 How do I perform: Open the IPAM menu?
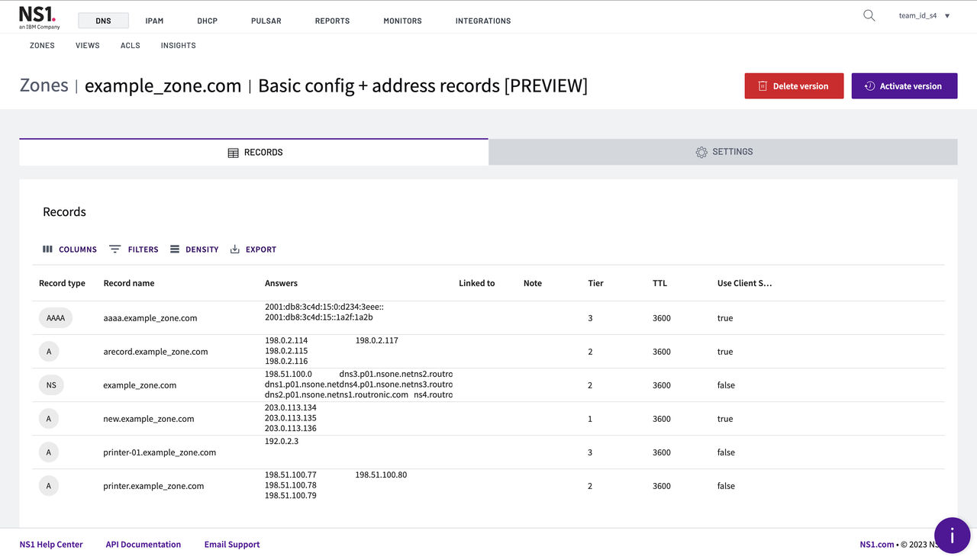(154, 21)
